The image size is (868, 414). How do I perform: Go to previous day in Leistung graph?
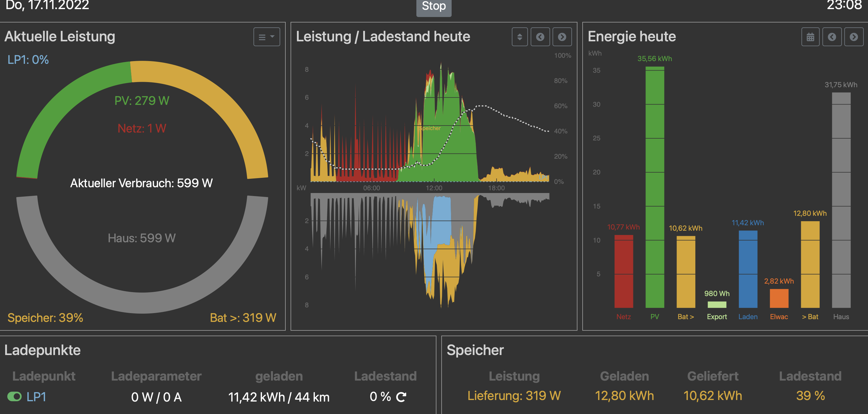click(x=540, y=37)
